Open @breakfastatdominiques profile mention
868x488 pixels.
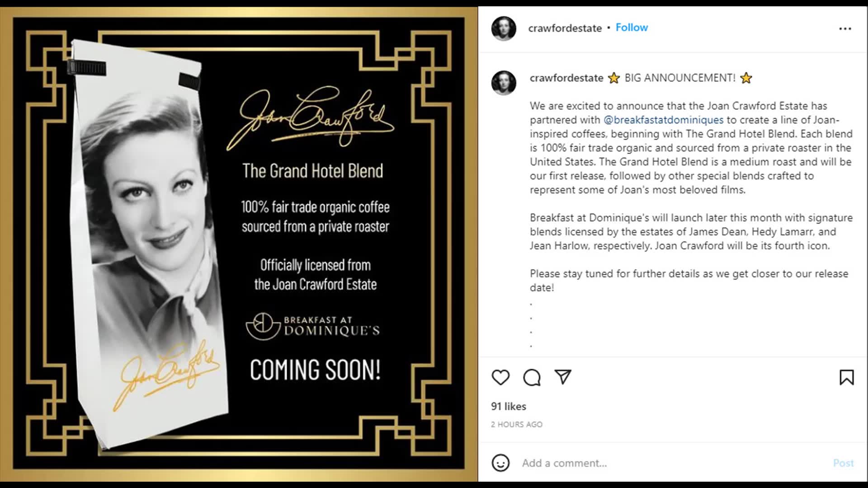click(663, 120)
